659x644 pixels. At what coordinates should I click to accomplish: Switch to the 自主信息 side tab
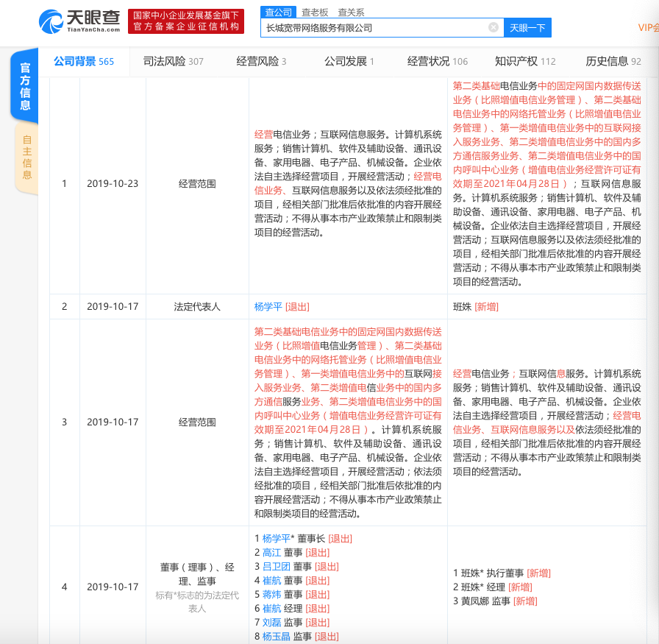(26, 157)
